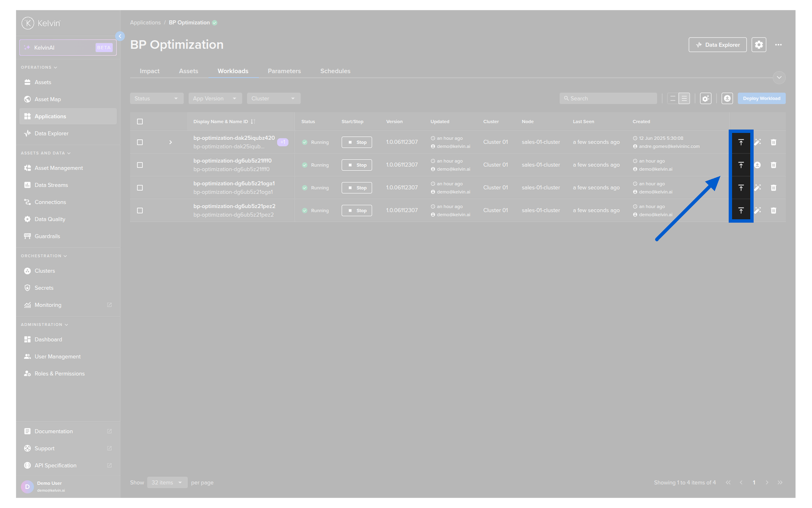Expand the bp-optimization-dak25iqubz420 row chevron
Viewport: 812px width, 508px height.
coord(170,142)
